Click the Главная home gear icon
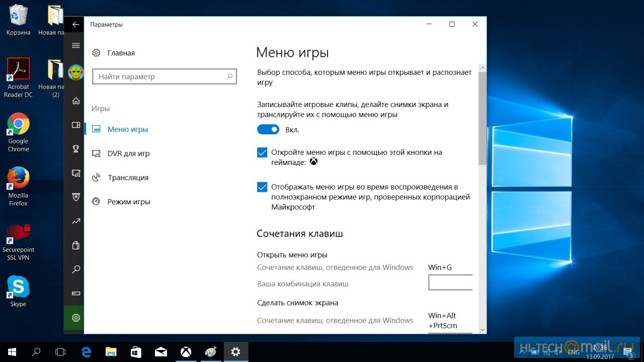The image size is (644, 362). tap(97, 53)
